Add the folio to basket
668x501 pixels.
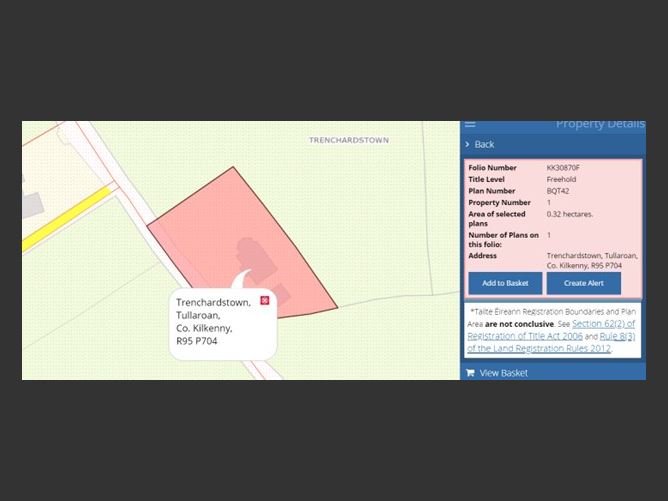[x=505, y=283]
